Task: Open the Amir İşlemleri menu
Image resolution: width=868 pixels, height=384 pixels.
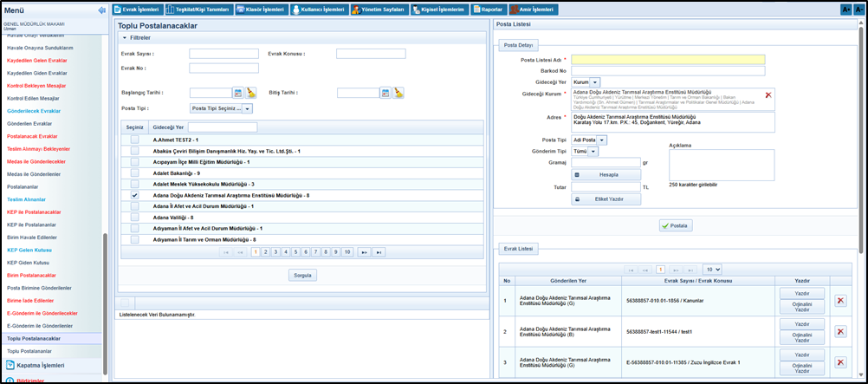Action: tap(534, 10)
